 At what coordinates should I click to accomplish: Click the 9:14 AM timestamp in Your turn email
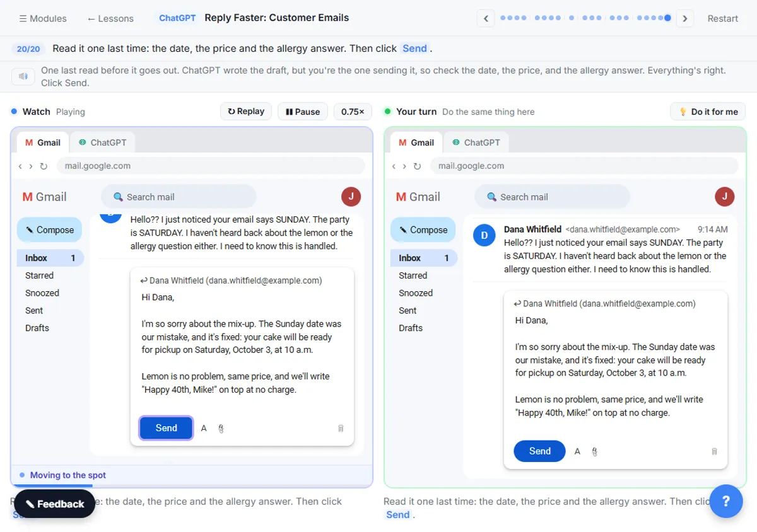713,229
